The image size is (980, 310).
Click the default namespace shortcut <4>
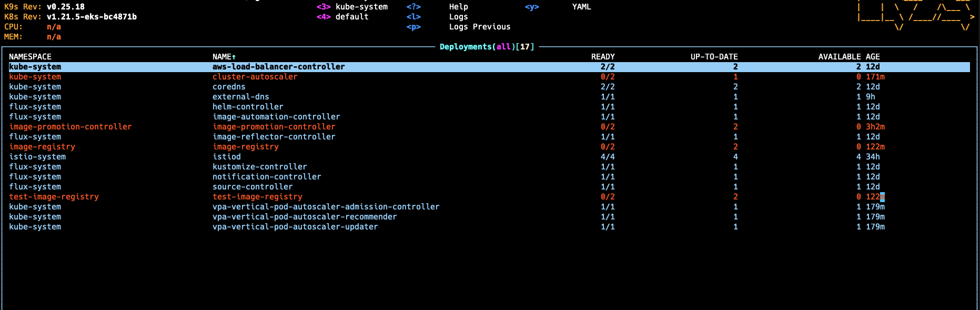click(342, 17)
